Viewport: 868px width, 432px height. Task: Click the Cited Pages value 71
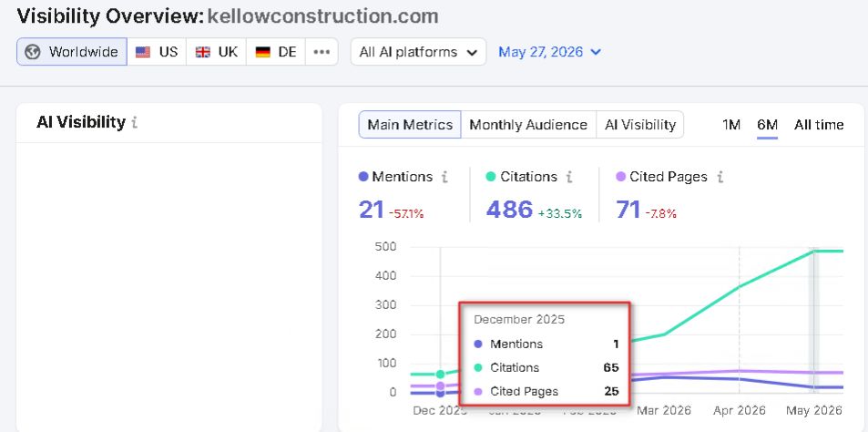[628, 210]
